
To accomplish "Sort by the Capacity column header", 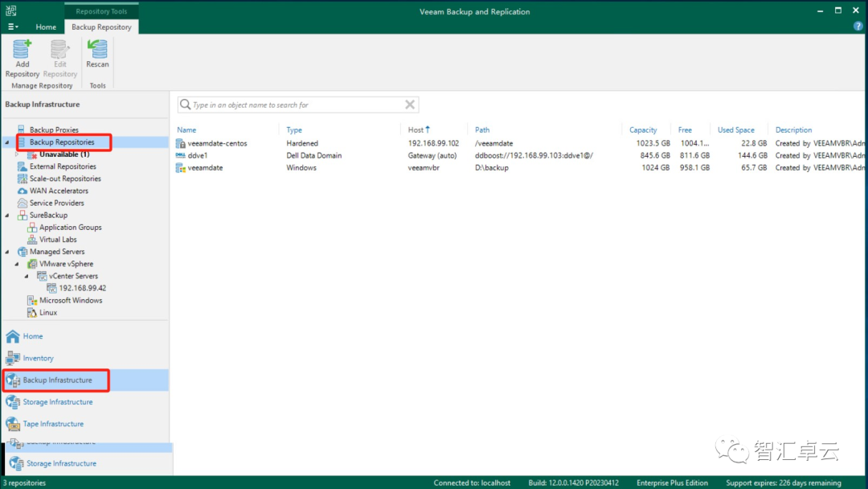I will 643,129.
